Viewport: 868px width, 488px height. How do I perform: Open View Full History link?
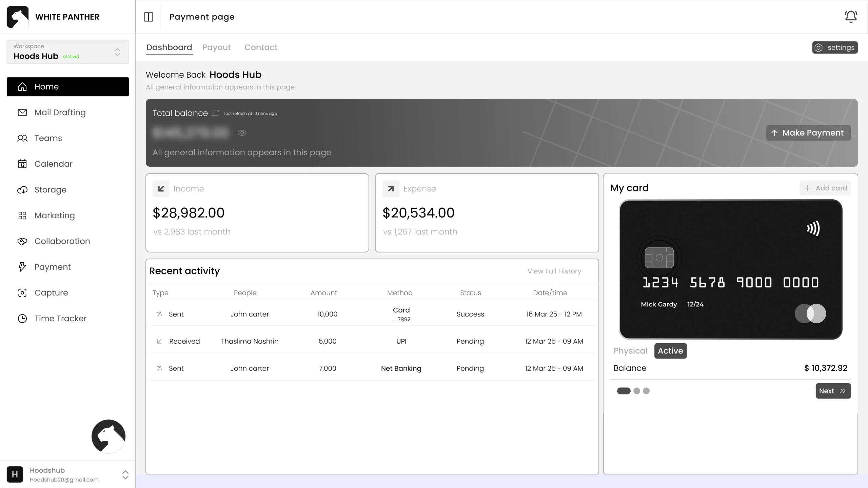tap(554, 271)
